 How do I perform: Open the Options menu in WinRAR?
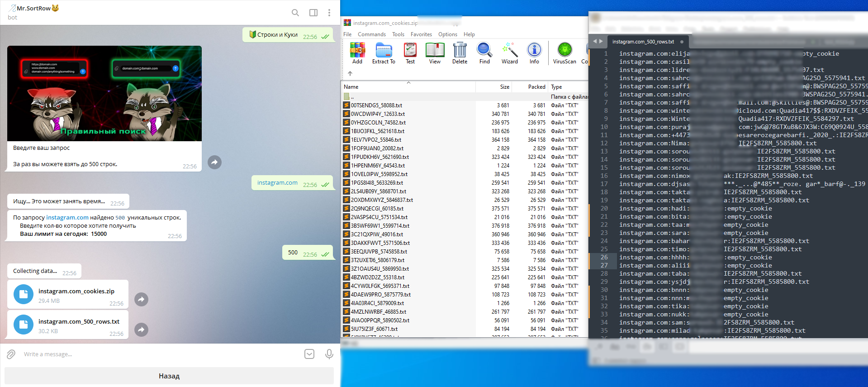448,34
